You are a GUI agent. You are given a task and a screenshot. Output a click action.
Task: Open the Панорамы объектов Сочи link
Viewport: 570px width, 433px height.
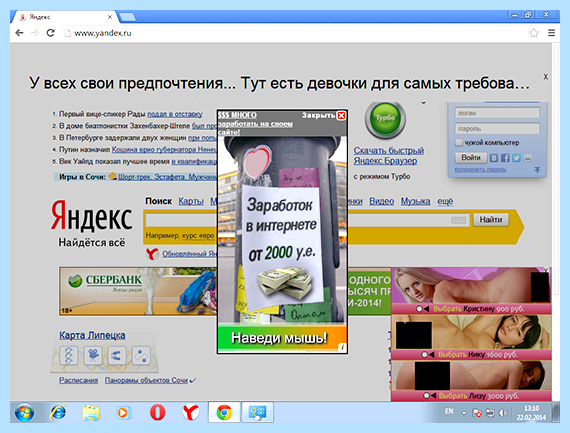pyautogui.click(x=146, y=380)
